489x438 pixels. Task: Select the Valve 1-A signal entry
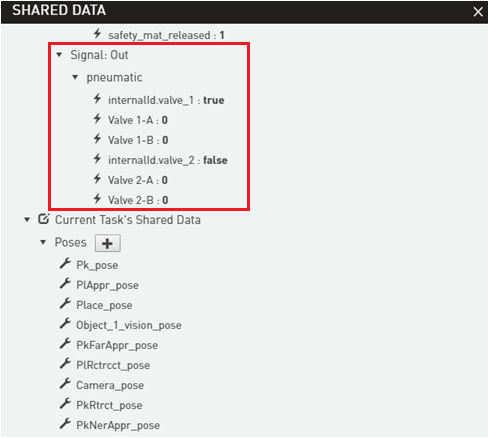[x=138, y=120]
